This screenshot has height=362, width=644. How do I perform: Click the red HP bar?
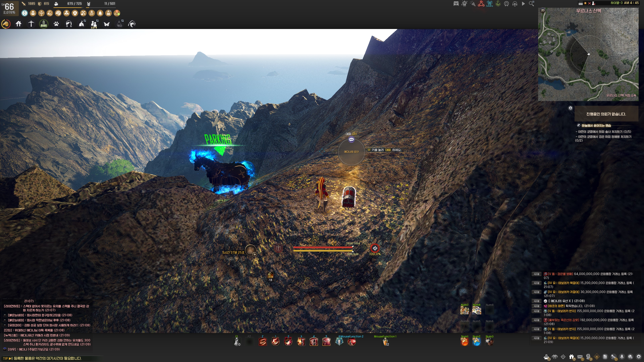[323, 247]
